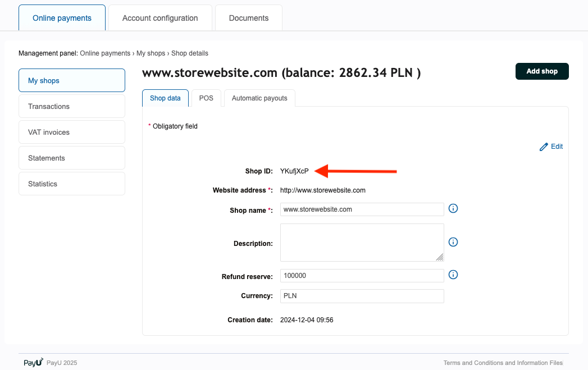The height and width of the screenshot is (370, 588).
Task: Switch to Account configuration tab
Action: pos(160,18)
